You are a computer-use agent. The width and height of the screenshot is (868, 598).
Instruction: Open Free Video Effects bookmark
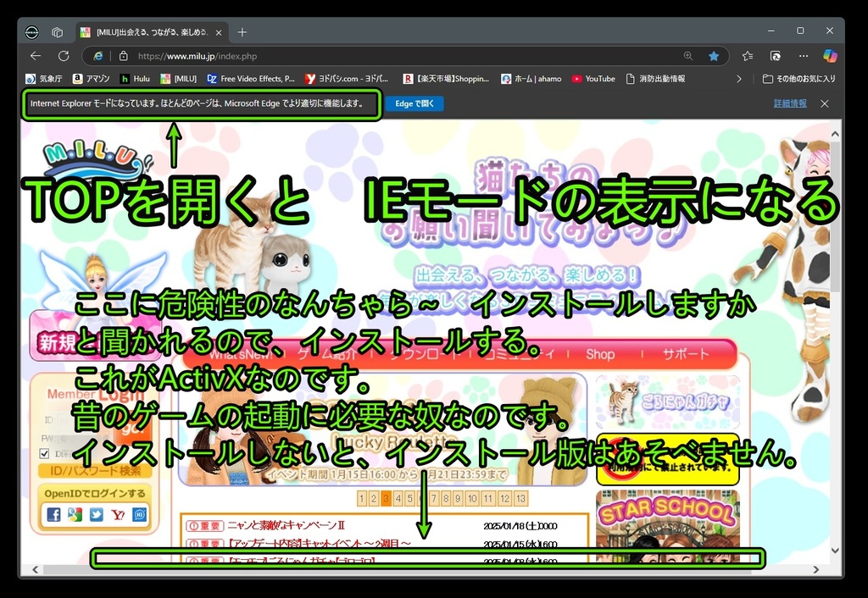[251, 79]
